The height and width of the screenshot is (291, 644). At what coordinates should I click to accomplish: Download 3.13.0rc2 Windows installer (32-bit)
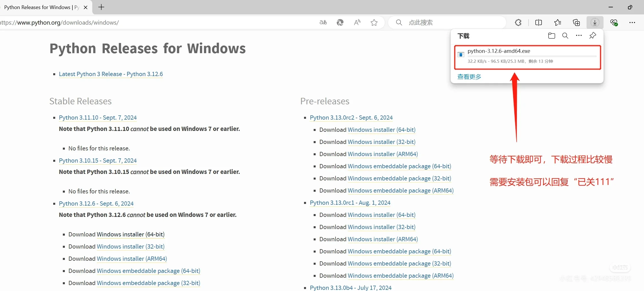click(x=382, y=142)
